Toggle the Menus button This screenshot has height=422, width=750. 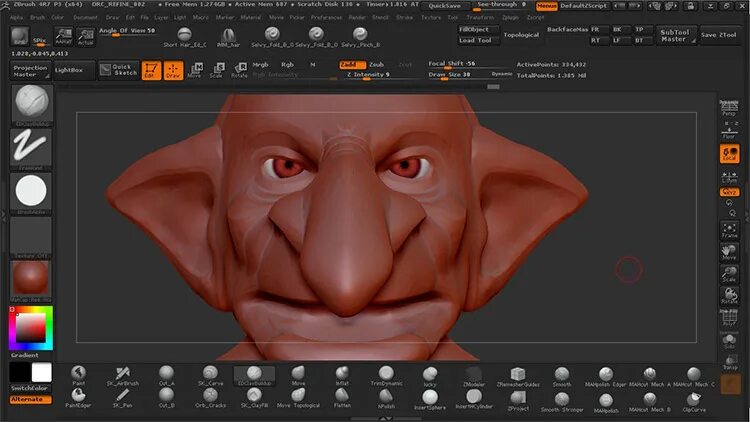546,6
